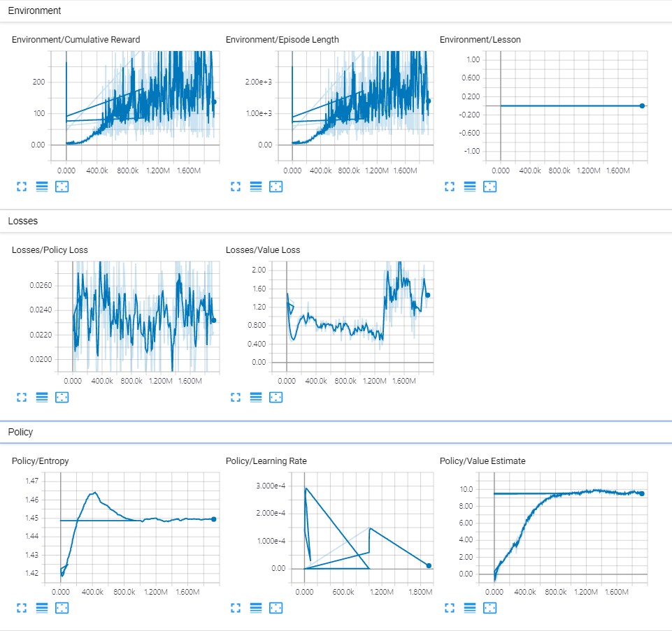Toggle y-axis log scale on Cumulative Reward

(42, 187)
